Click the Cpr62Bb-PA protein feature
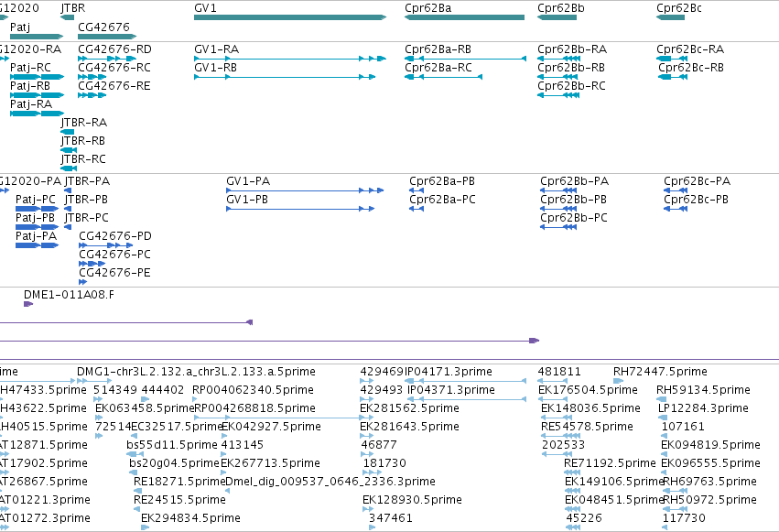779x532 pixels. click(558, 190)
